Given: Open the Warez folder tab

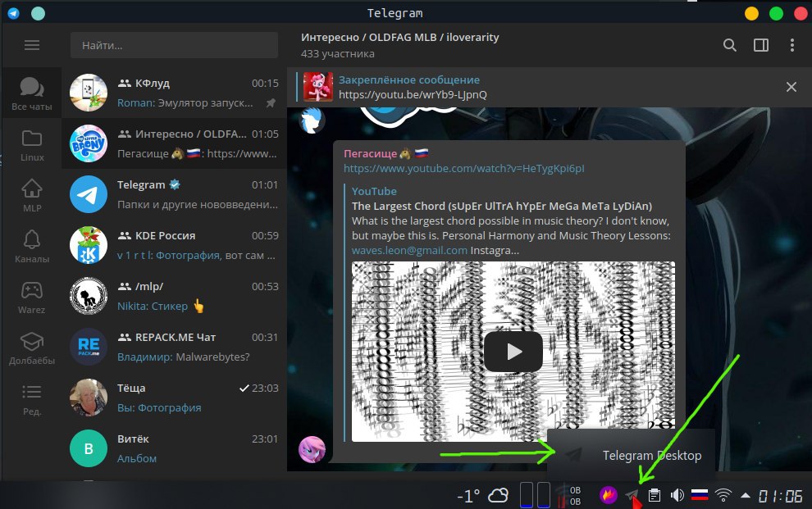Looking at the screenshot, I should click(32, 297).
